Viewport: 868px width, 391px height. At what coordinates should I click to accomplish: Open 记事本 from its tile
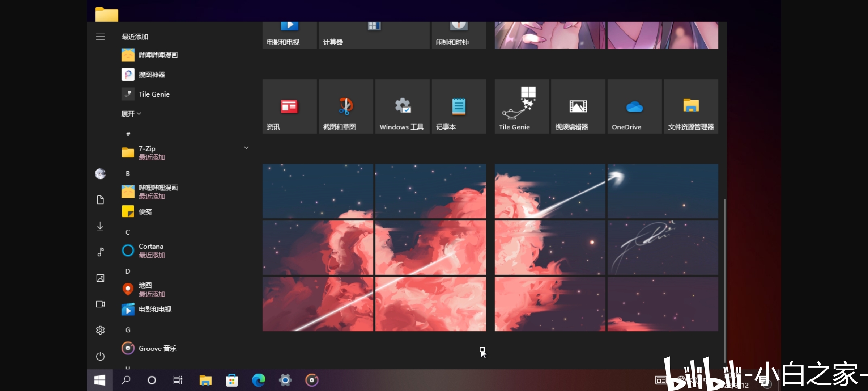pyautogui.click(x=458, y=106)
